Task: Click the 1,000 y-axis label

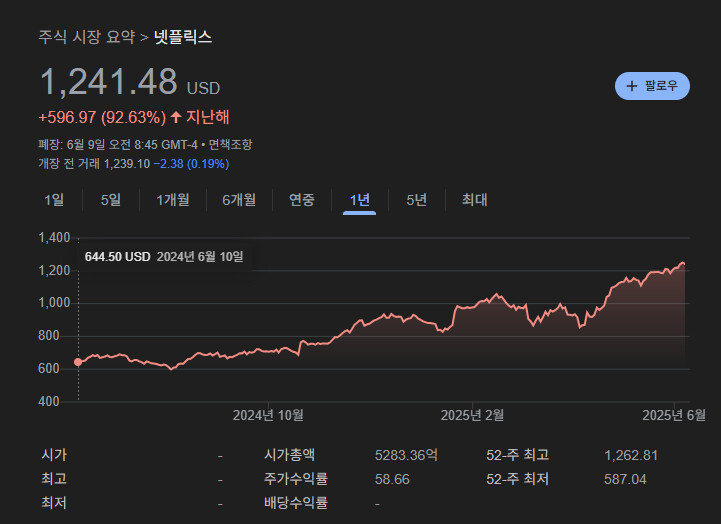Action: [54, 303]
